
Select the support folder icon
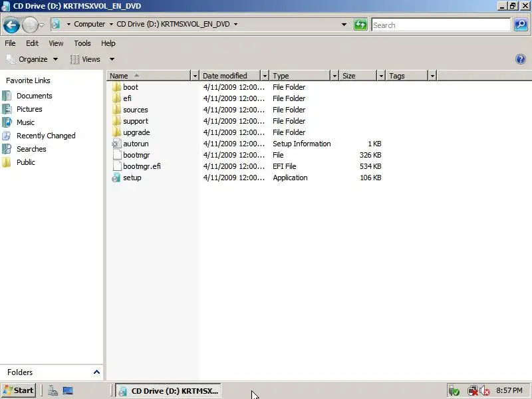(x=116, y=121)
